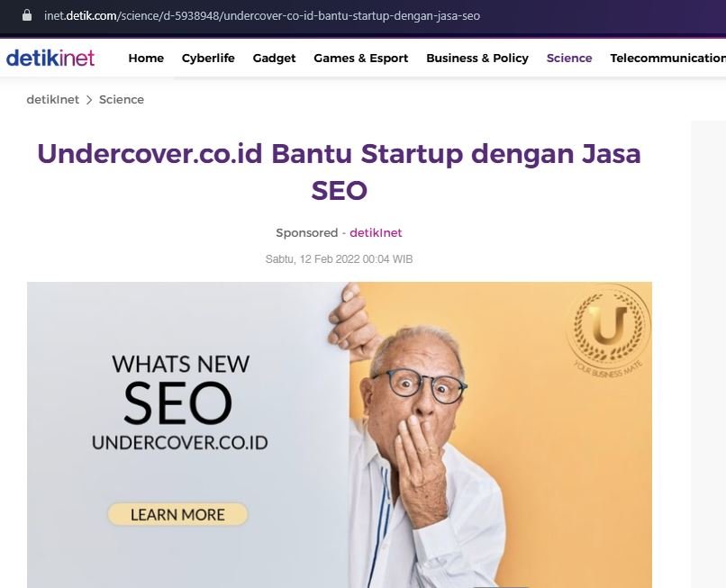Click the article date Sabtu, 12 Feb 2022
Screen dimensions: 726x588
[339, 258]
